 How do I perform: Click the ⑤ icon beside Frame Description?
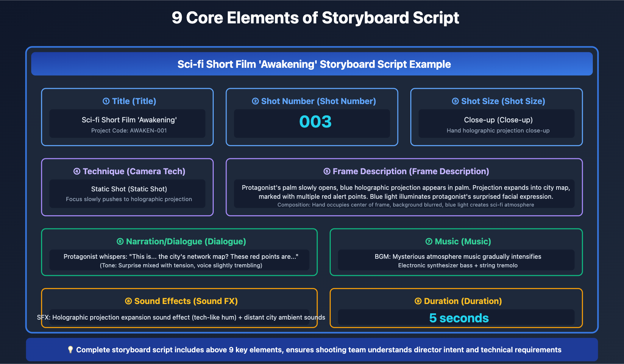(327, 171)
